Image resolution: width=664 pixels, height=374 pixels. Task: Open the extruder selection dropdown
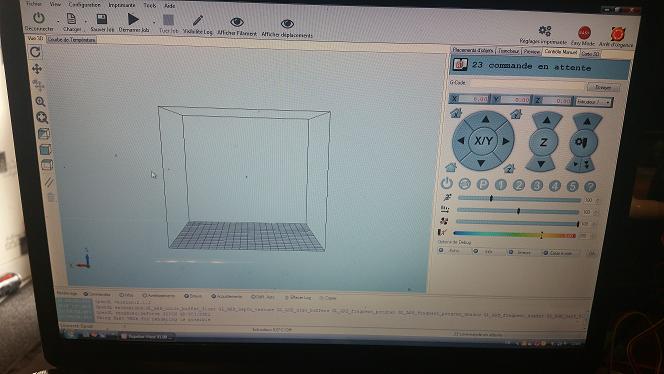tap(593, 102)
